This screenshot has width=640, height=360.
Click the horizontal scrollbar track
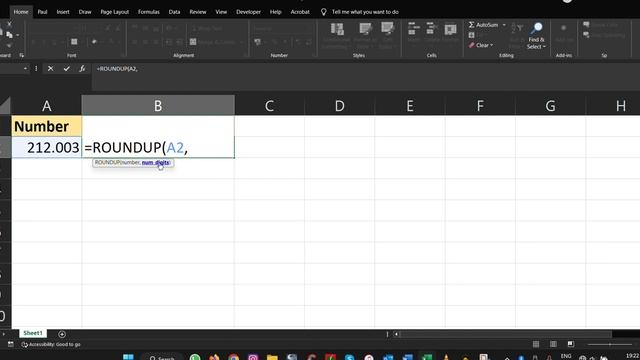click(505, 334)
